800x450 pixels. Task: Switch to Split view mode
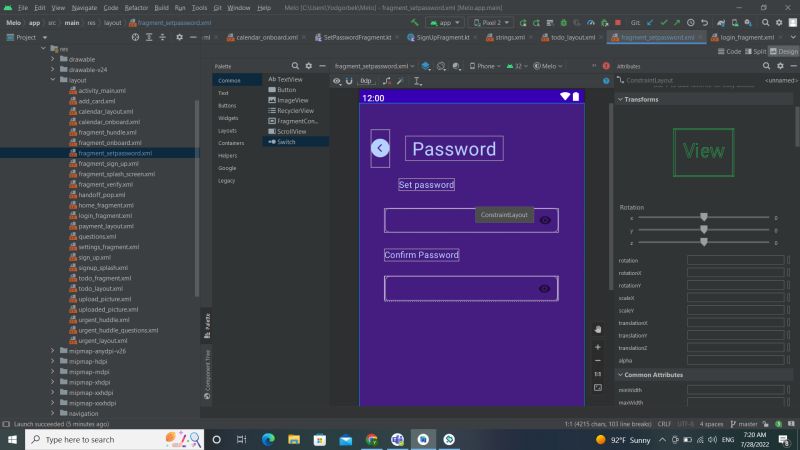point(756,52)
